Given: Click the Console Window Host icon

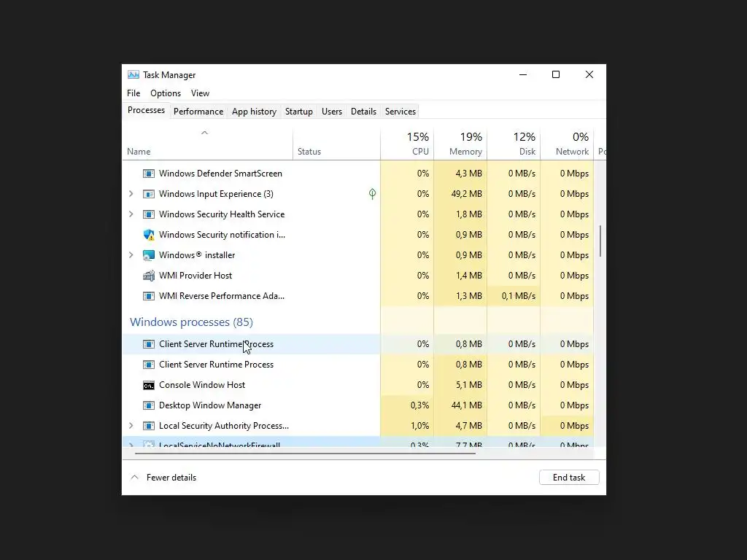Looking at the screenshot, I should [149, 385].
